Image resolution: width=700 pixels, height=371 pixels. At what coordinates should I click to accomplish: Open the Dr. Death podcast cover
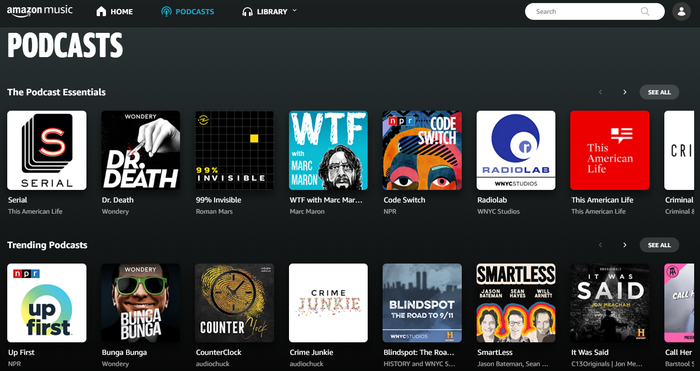pos(141,150)
